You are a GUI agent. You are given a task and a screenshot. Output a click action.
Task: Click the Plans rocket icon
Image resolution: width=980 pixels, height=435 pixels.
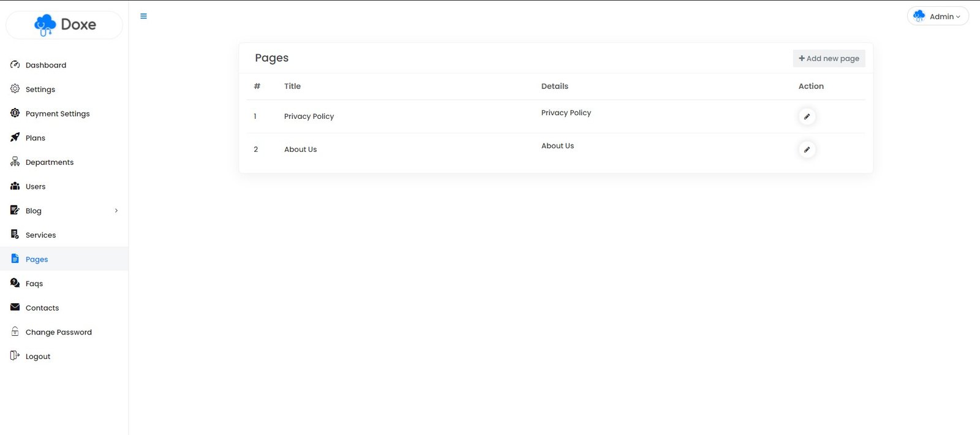coord(15,138)
